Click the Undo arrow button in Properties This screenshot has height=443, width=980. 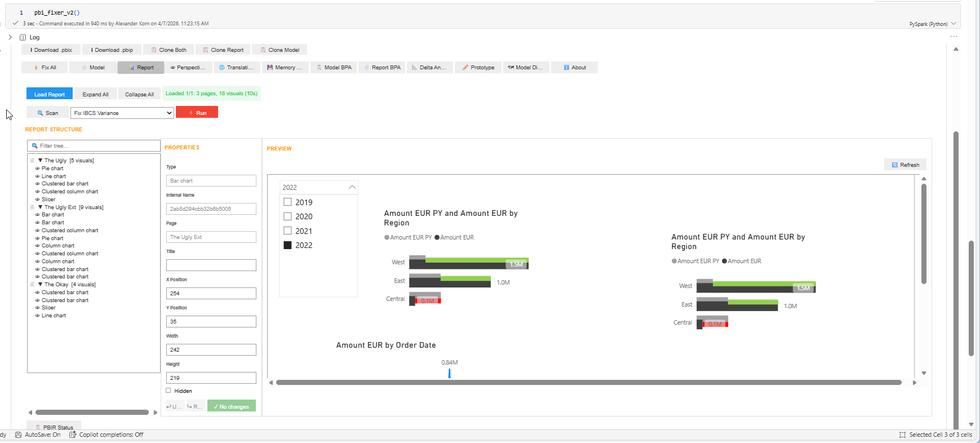[175, 406]
